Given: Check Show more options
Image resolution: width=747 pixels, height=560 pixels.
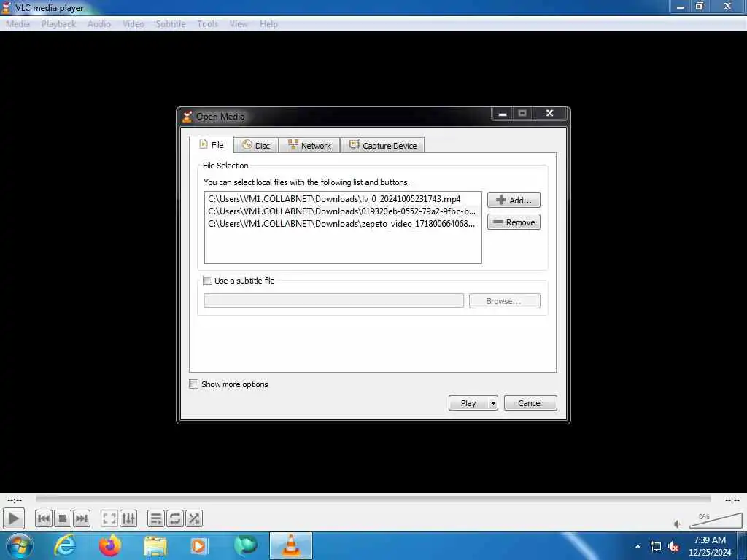Looking at the screenshot, I should click(194, 384).
